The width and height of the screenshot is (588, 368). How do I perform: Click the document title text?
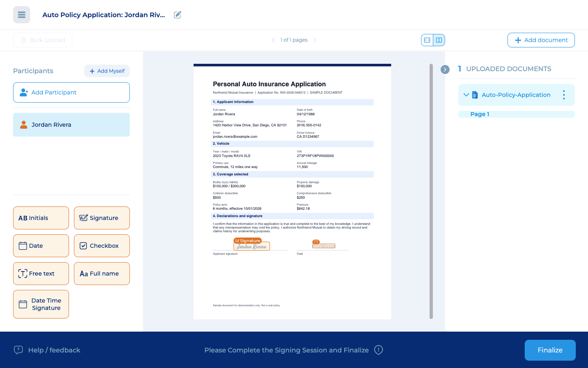pyautogui.click(x=104, y=15)
